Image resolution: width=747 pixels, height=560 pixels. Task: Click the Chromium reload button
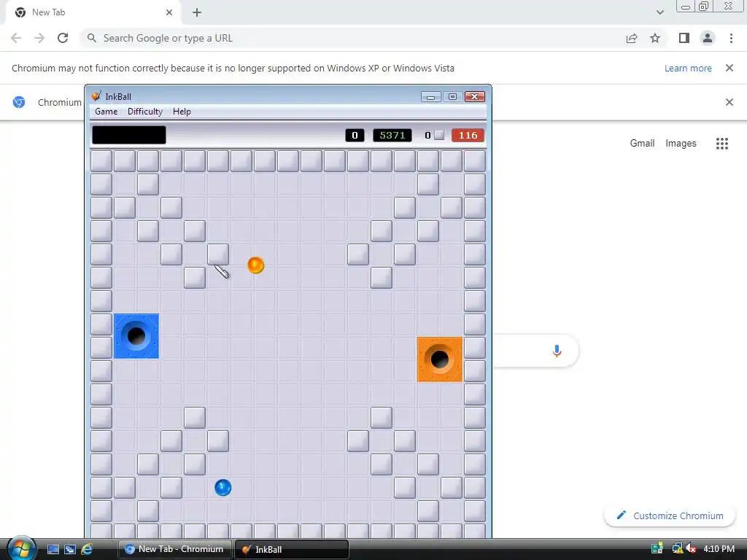point(63,38)
